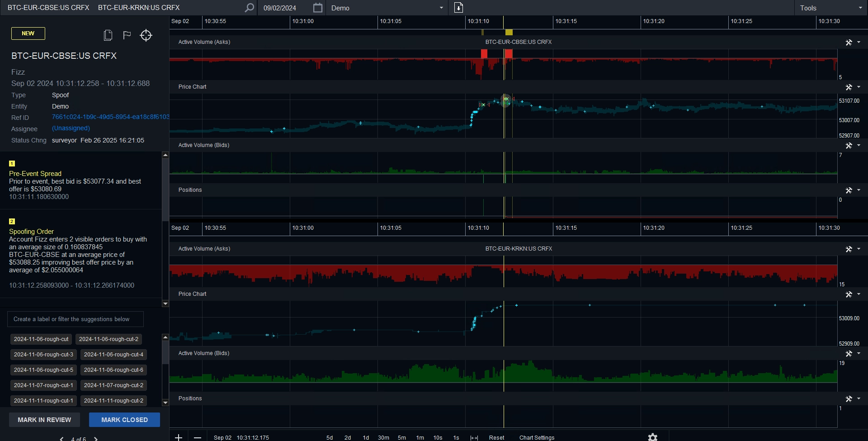
Task: Click the flag alert icon
Action: 127,35
